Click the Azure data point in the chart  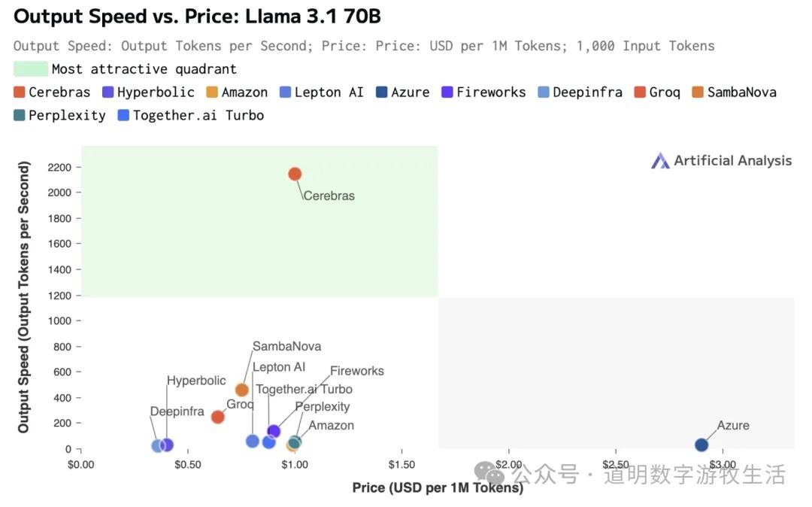(701, 445)
